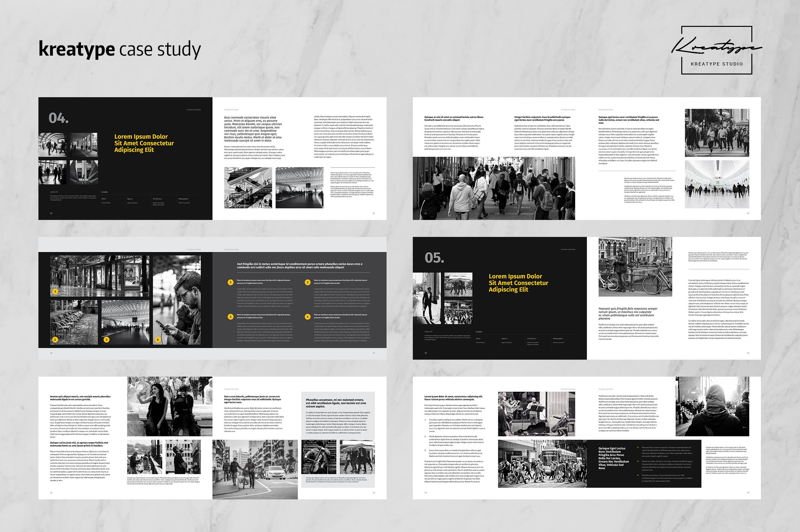Click yellow badge 4 on man with phone photo
This screenshot has width=800, height=532.
pyautogui.click(x=158, y=340)
